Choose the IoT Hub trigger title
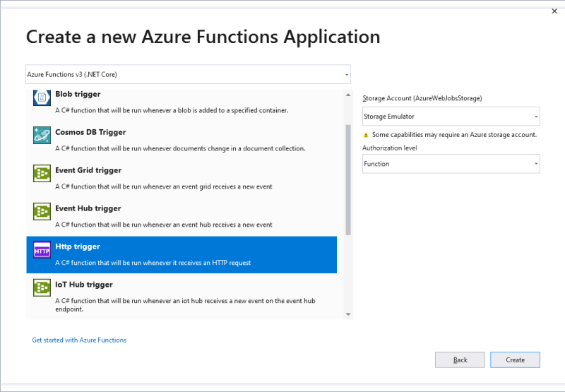Screen dimensions: 565x392 [x=84, y=285]
